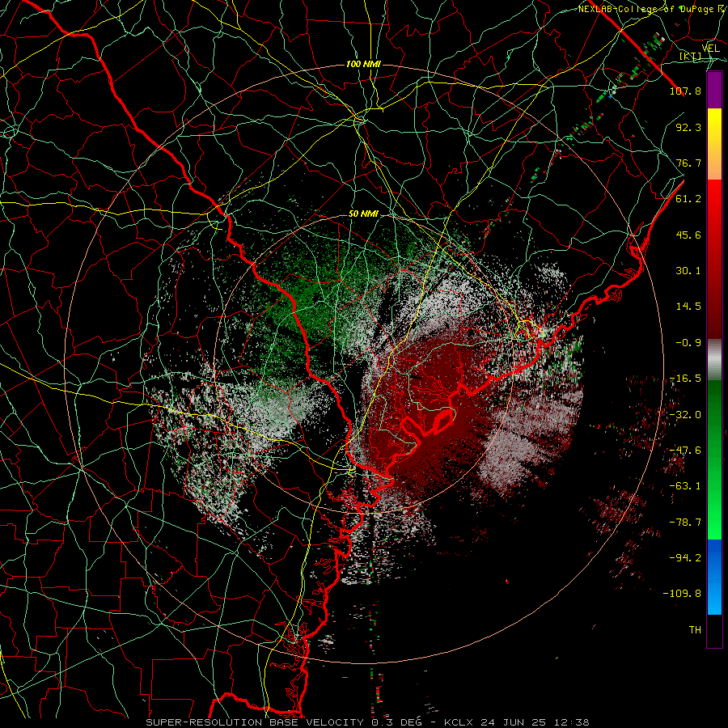This screenshot has width=728, height=728.
Task: Click the 92.3 legend value
Action: [688, 127]
